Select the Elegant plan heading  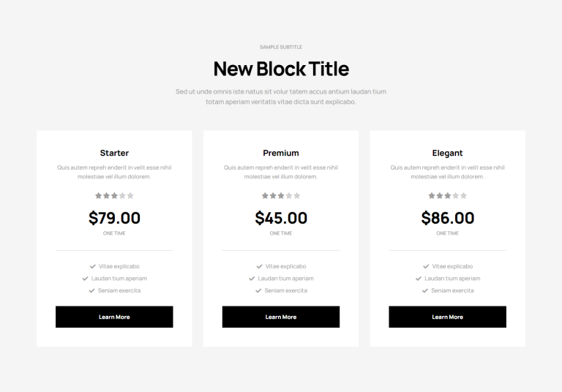click(x=447, y=153)
